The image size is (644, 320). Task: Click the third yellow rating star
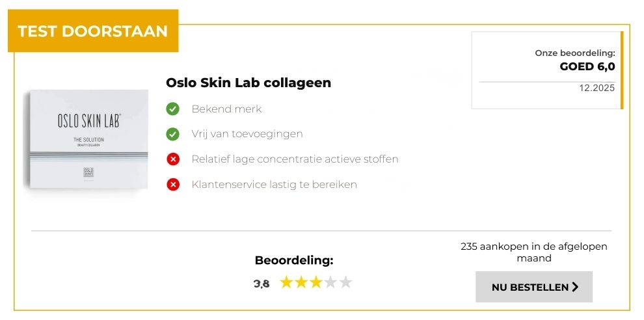(x=316, y=282)
